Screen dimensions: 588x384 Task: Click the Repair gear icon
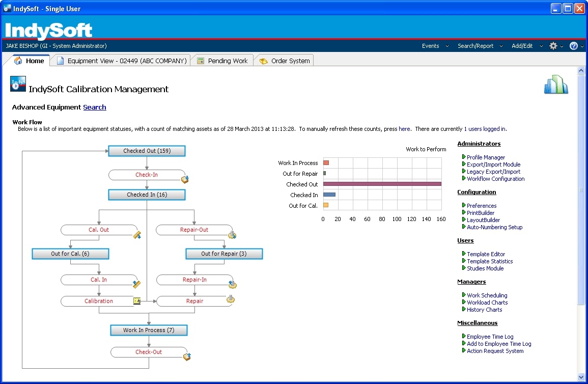[231, 300]
